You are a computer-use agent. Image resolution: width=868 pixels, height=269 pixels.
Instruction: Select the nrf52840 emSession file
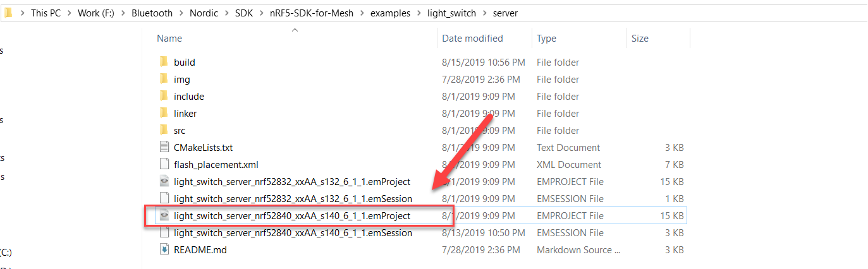[x=293, y=232]
